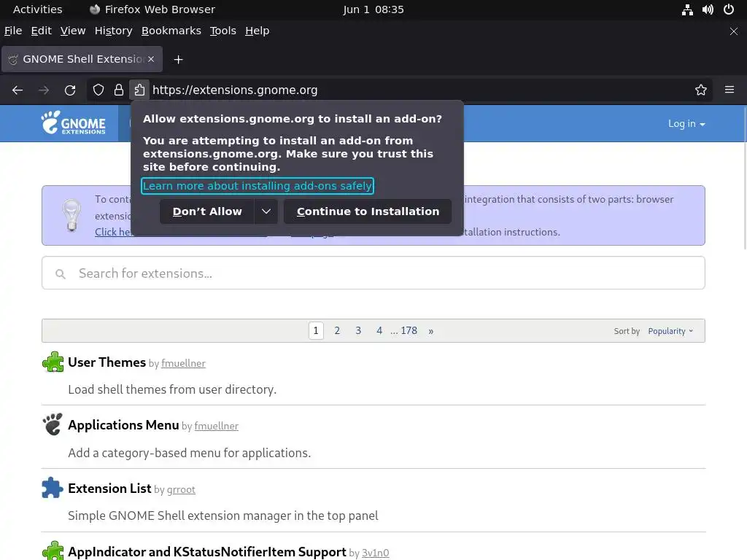Open Activities overview

(38, 9)
